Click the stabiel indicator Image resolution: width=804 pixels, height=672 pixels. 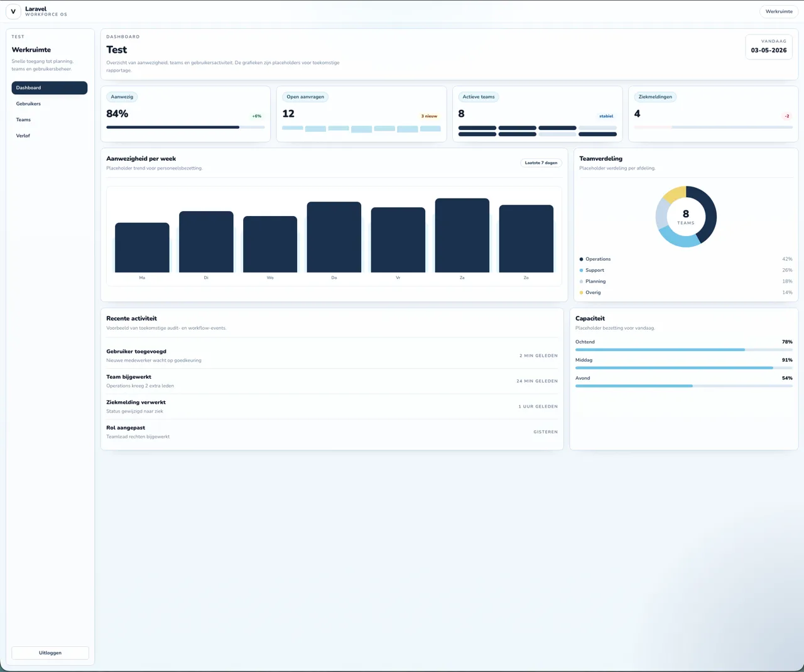click(606, 116)
